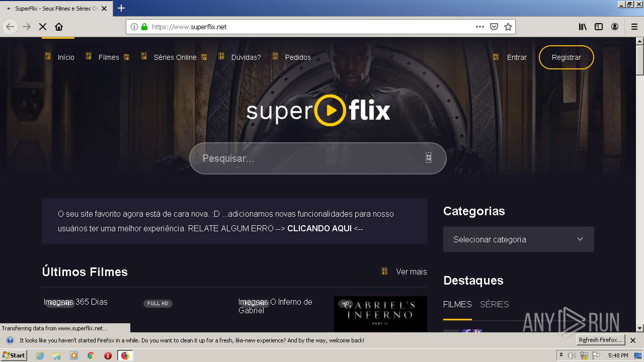
Task: Open the Pedidos menu item
Action: pos(298,57)
